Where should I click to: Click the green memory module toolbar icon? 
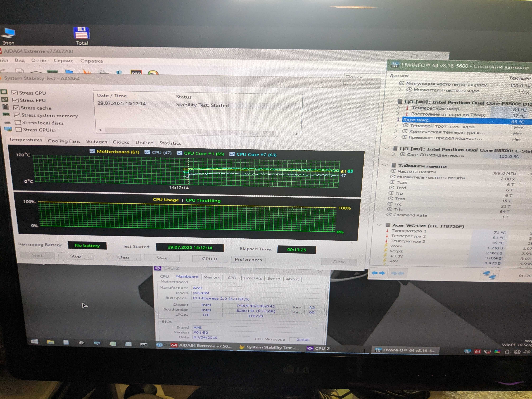[52, 72]
